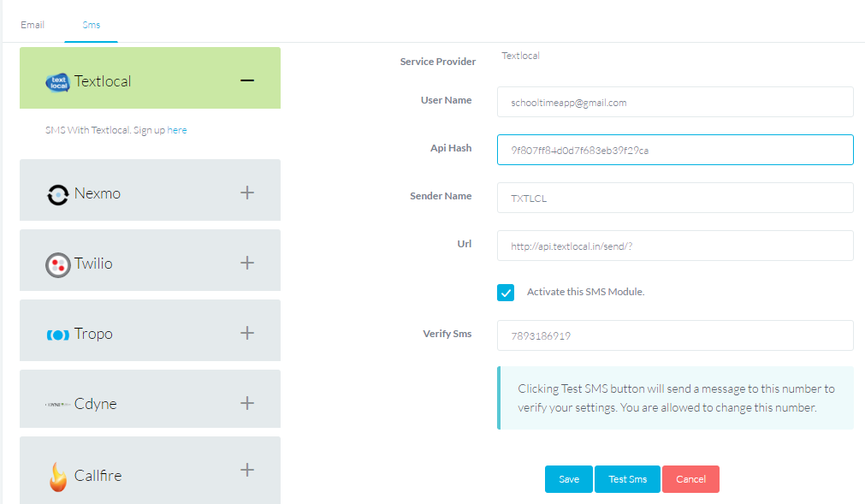This screenshot has height=504, width=865.
Task: Focus the User Name field
Action: coord(675,102)
